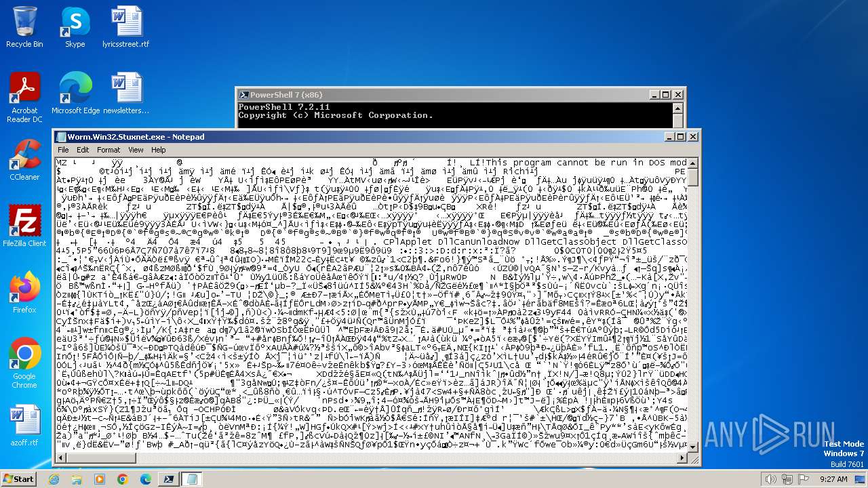Click Notepad title bar system icon
Viewport: 868px width, 488px height.
pos(61,137)
